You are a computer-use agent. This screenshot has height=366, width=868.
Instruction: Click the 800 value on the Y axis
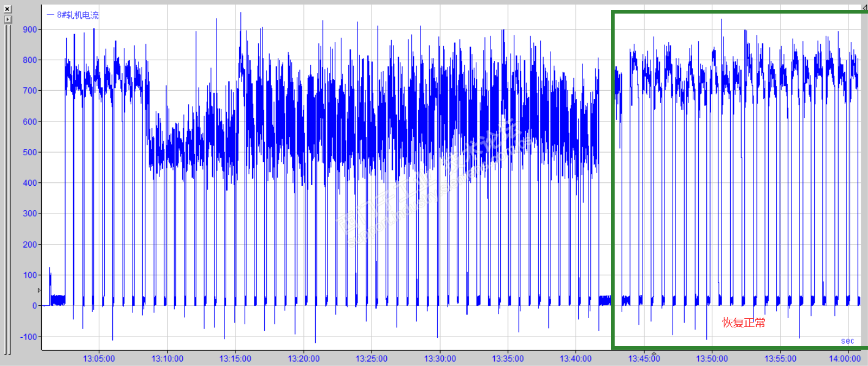(x=30, y=60)
